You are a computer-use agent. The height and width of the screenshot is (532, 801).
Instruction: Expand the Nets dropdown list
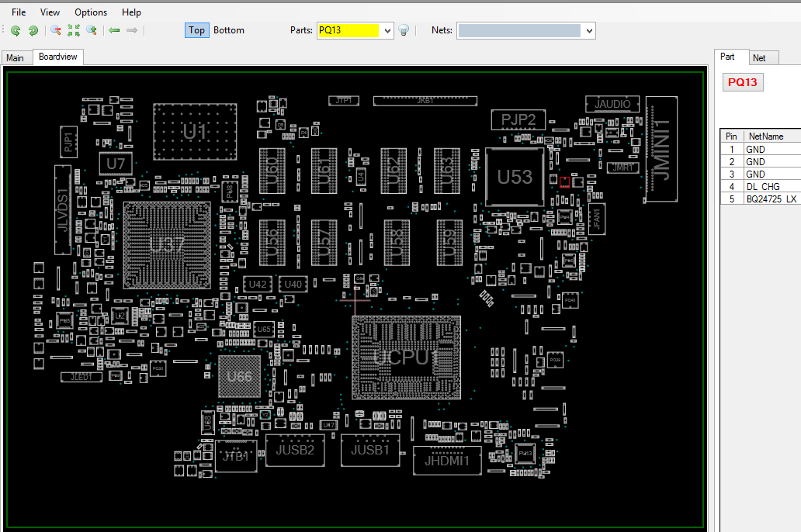[589, 31]
